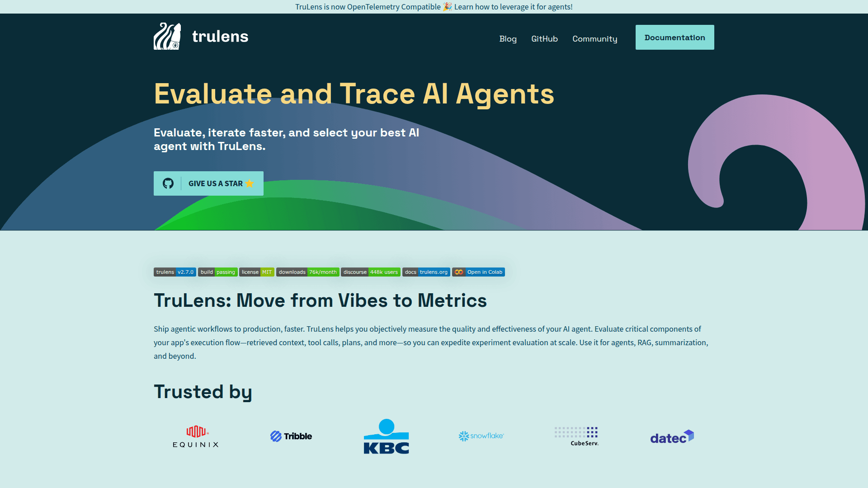Open the OpenTelemetry announcement banner link
Image resolution: width=868 pixels, height=488 pixels.
point(434,7)
